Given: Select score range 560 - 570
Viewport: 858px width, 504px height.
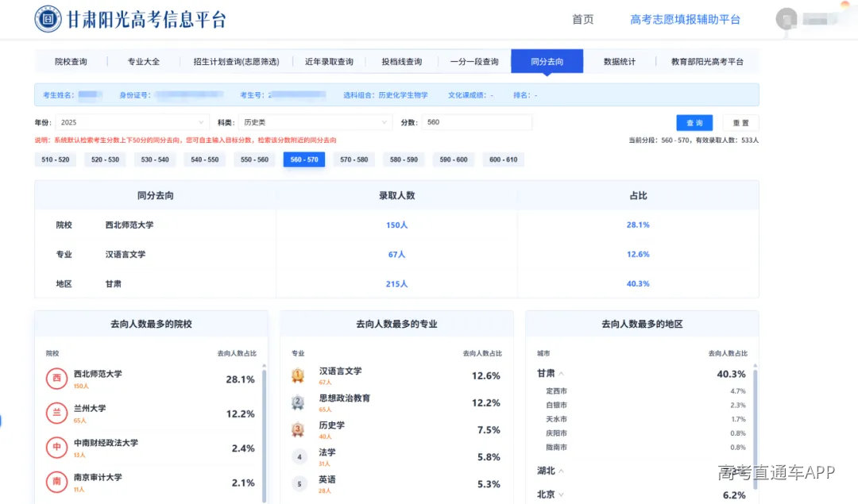Looking at the screenshot, I should (x=304, y=160).
